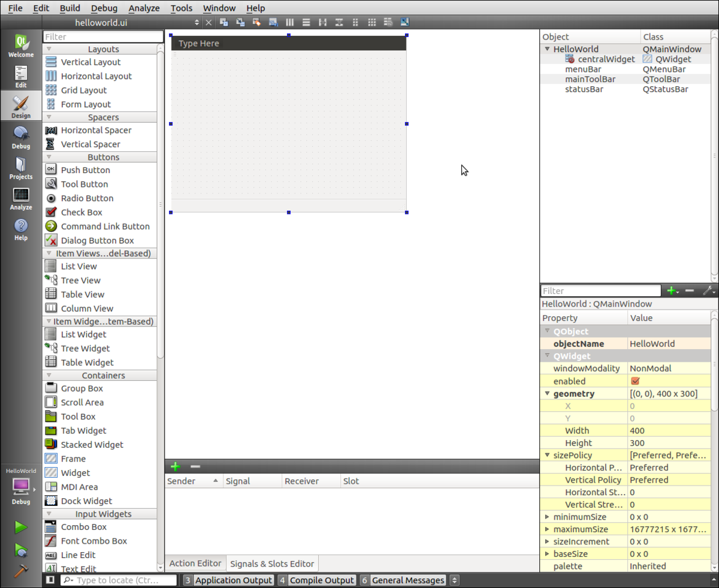
Task: Collapse the Layouts section in widget box
Action: [48, 49]
